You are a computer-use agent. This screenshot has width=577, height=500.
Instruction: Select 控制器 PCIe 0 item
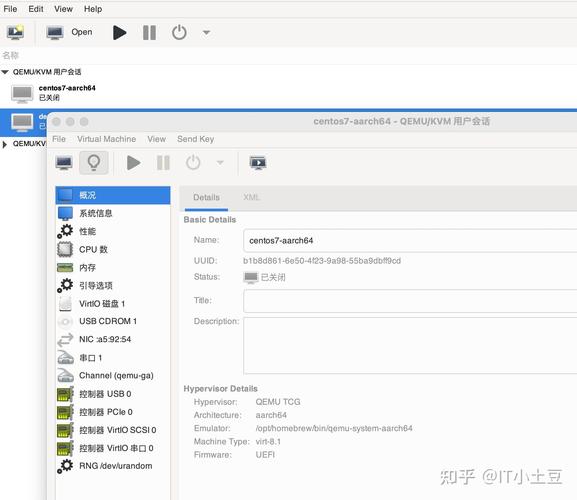point(113,412)
